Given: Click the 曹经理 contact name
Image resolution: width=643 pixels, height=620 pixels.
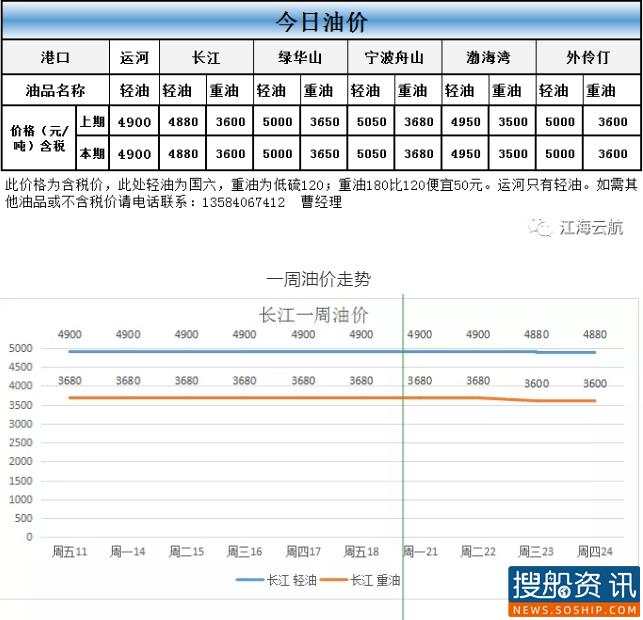Looking at the screenshot, I should 321,202.
